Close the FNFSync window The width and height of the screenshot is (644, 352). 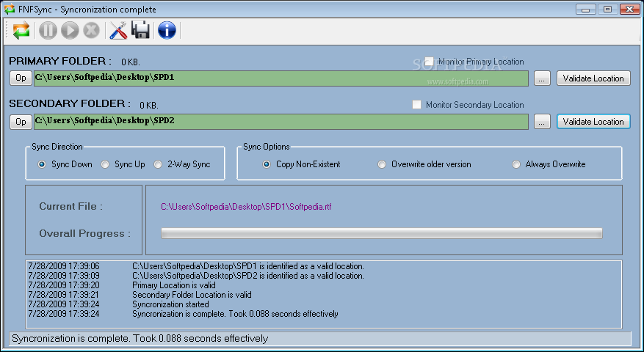tap(629, 10)
